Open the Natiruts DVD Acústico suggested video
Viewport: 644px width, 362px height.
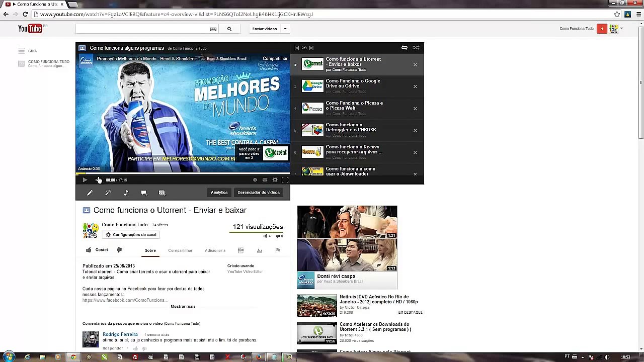coord(359,305)
